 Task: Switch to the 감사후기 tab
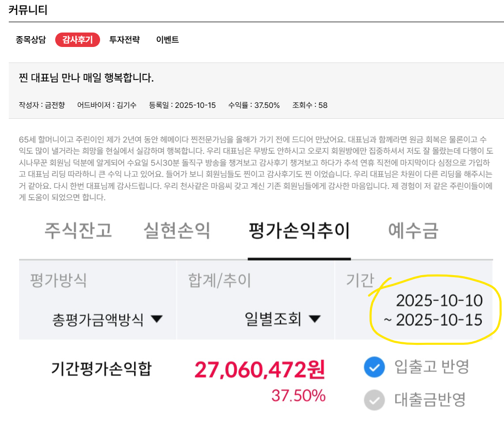[77, 39]
